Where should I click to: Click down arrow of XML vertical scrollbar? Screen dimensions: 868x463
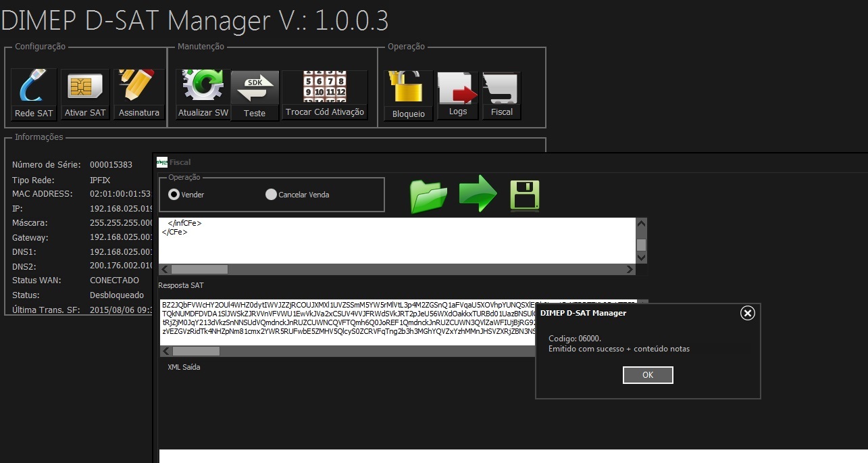[642, 258]
